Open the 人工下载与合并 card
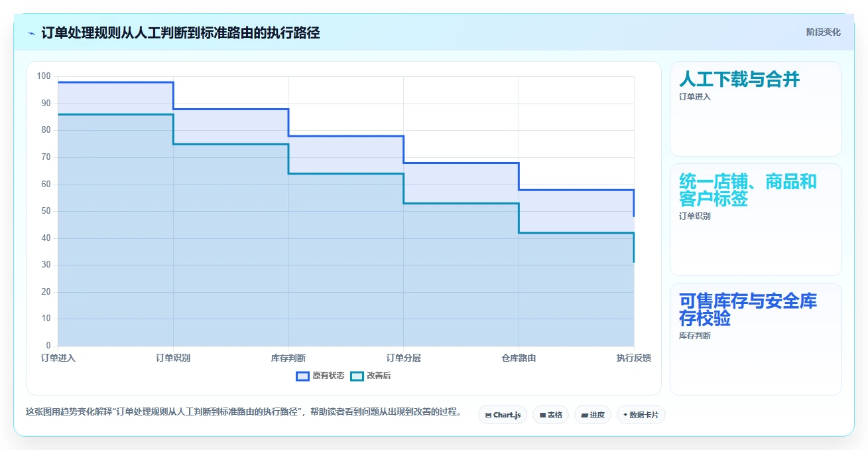Image resolution: width=868 pixels, height=450 pixels. pos(756,109)
